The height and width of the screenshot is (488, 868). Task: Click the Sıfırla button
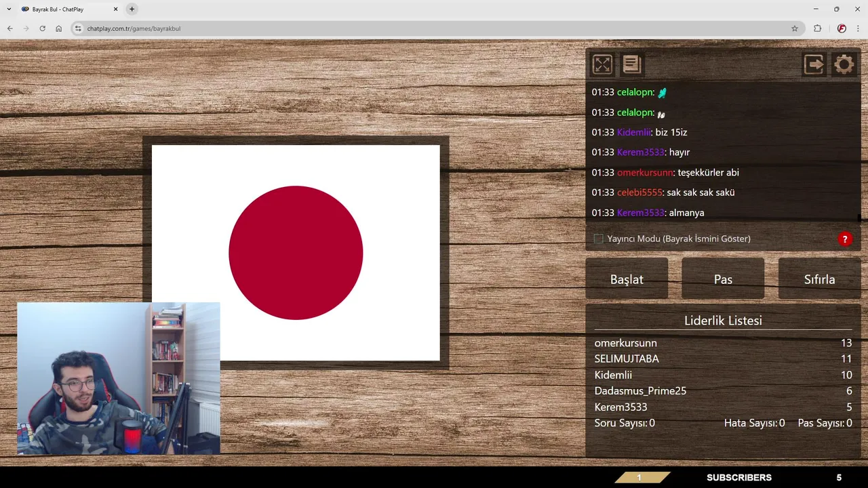(x=819, y=279)
